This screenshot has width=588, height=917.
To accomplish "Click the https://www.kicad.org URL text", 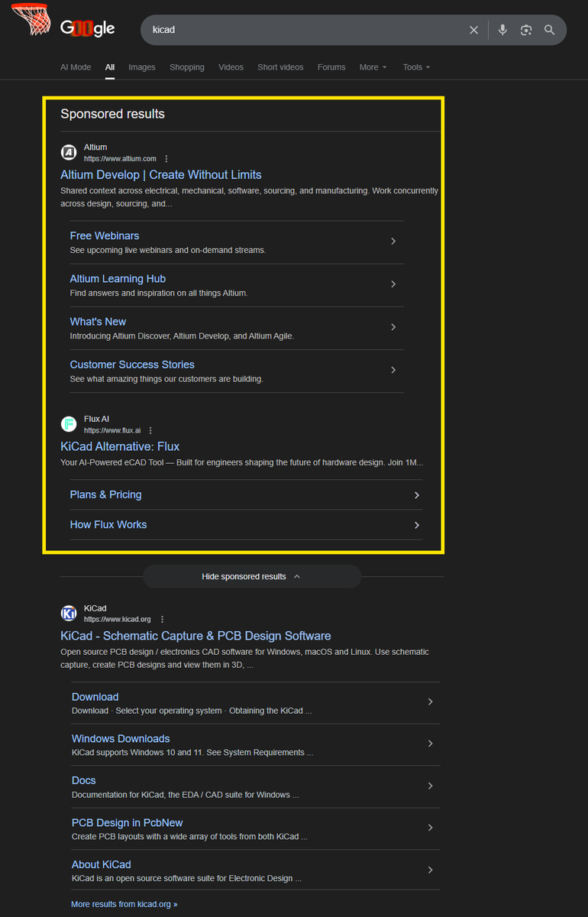I will (118, 620).
